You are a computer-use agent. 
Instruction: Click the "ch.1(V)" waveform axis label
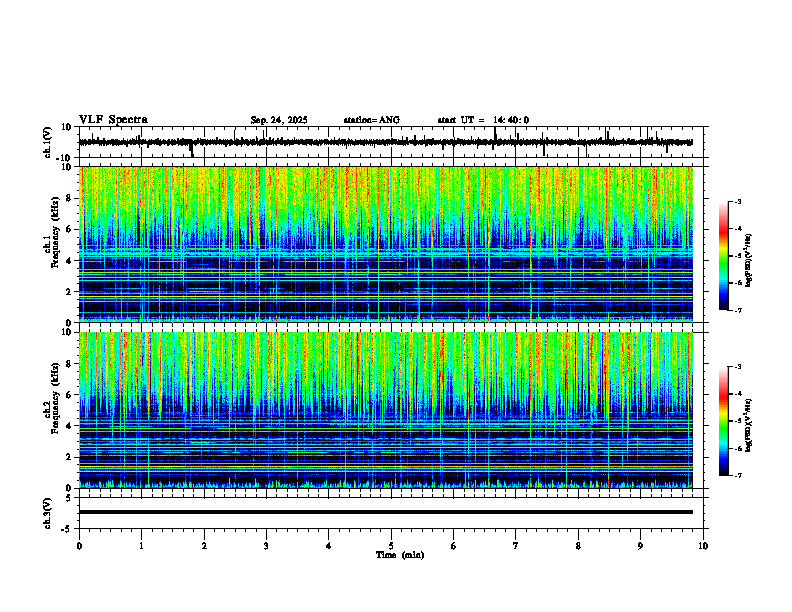[47, 143]
